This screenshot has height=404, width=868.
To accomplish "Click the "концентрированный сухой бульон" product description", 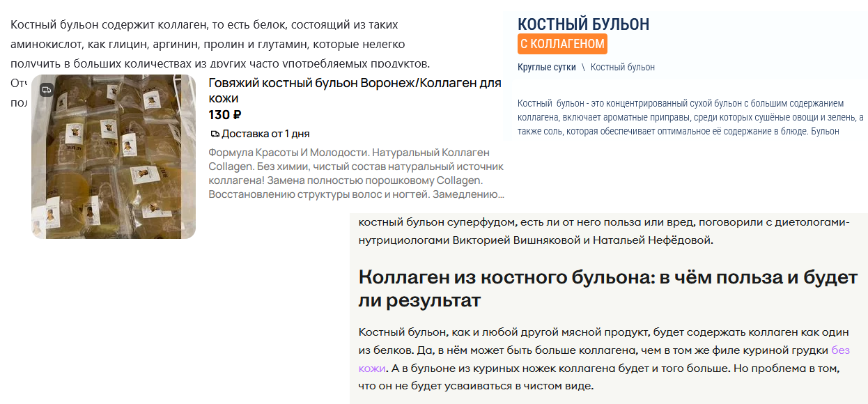I will point(690,117).
